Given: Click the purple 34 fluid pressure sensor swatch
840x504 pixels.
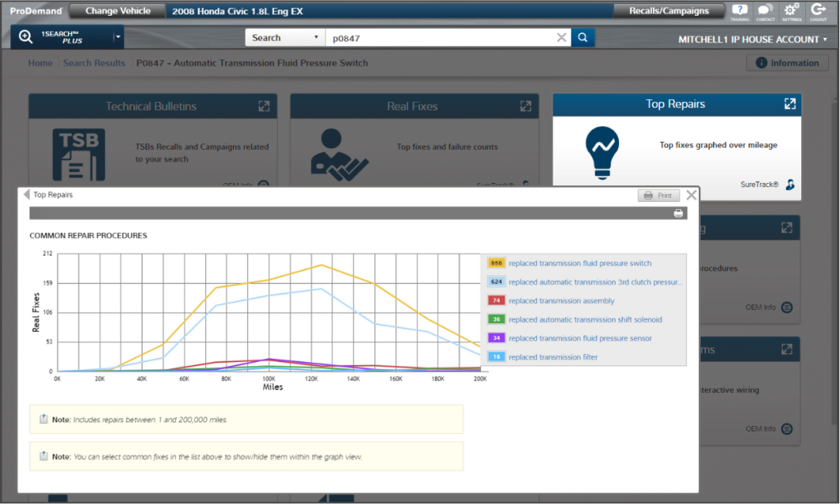Looking at the screenshot, I should click(497, 338).
